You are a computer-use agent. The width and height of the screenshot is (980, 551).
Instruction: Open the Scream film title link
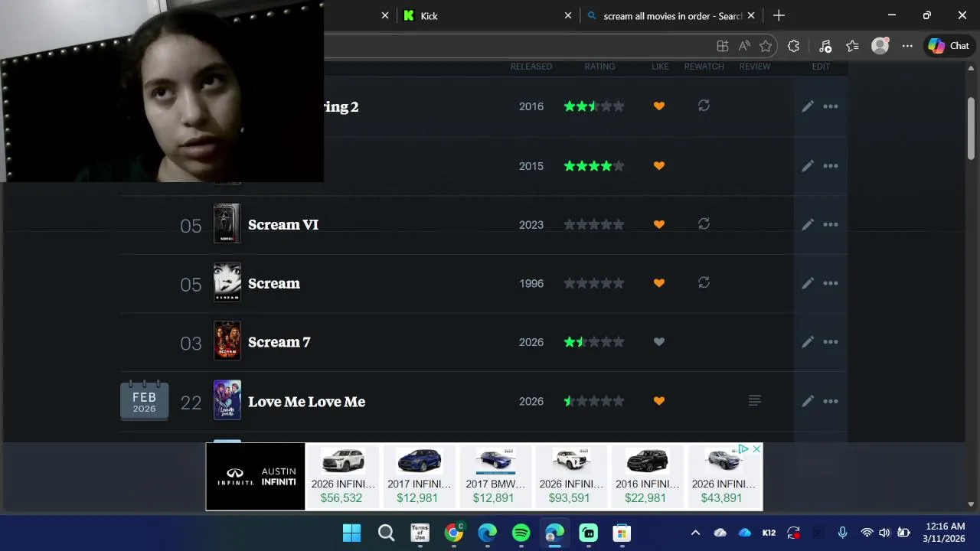tap(274, 283)
